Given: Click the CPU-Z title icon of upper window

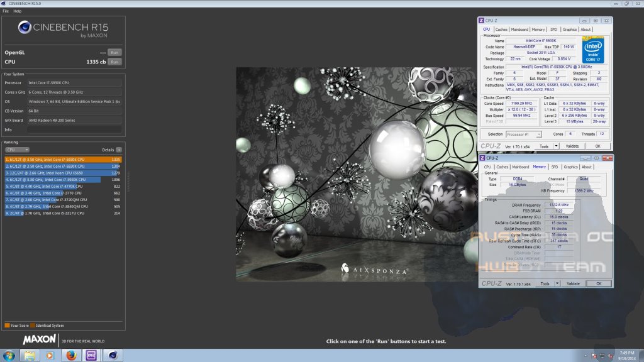Looking at the screenshot, I should tap(481, 21).
